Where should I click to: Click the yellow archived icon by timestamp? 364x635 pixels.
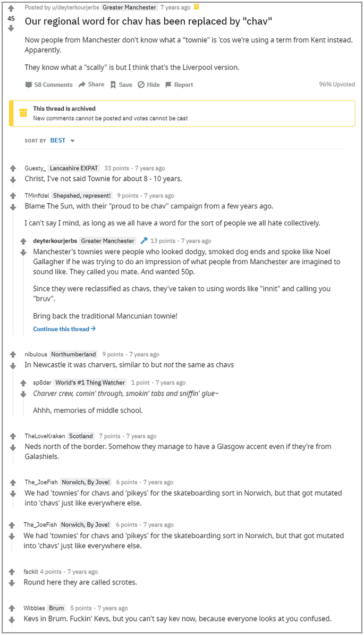(x=197, y=7)
